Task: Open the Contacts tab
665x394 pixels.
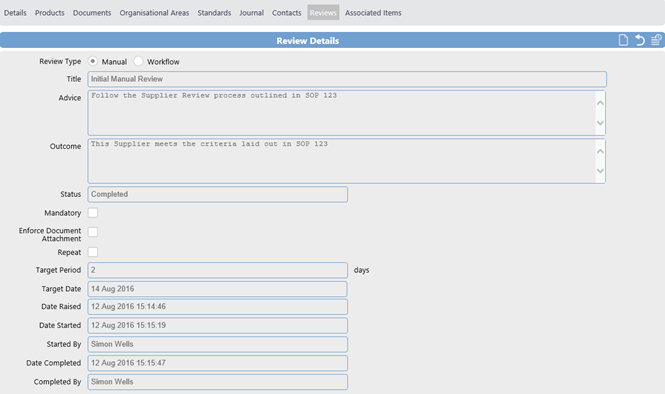Action: pyautogui.click(x=287, y=13)
